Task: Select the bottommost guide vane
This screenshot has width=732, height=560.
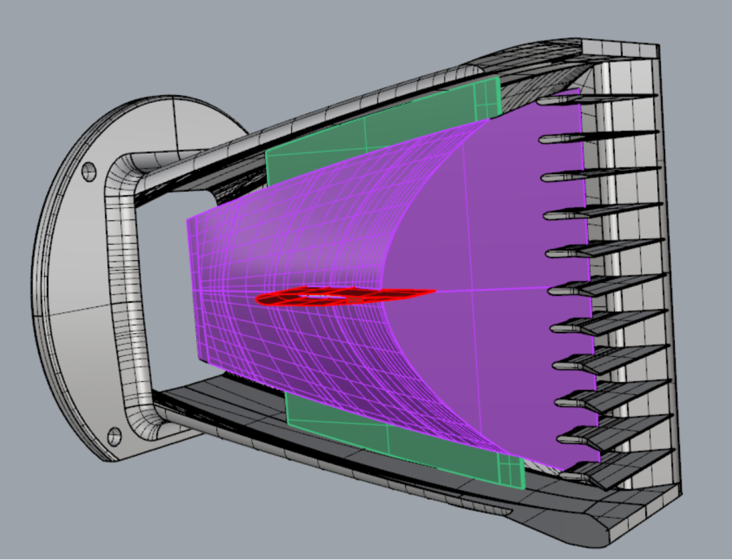Action: (617, 469)
